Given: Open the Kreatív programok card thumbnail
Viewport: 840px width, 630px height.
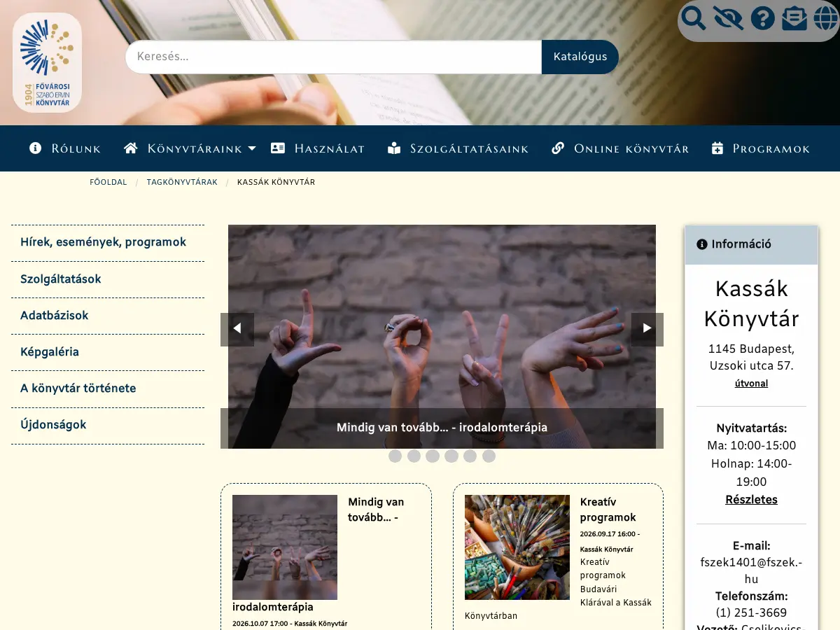Looking at the screenshot, I should click(517, 547).
